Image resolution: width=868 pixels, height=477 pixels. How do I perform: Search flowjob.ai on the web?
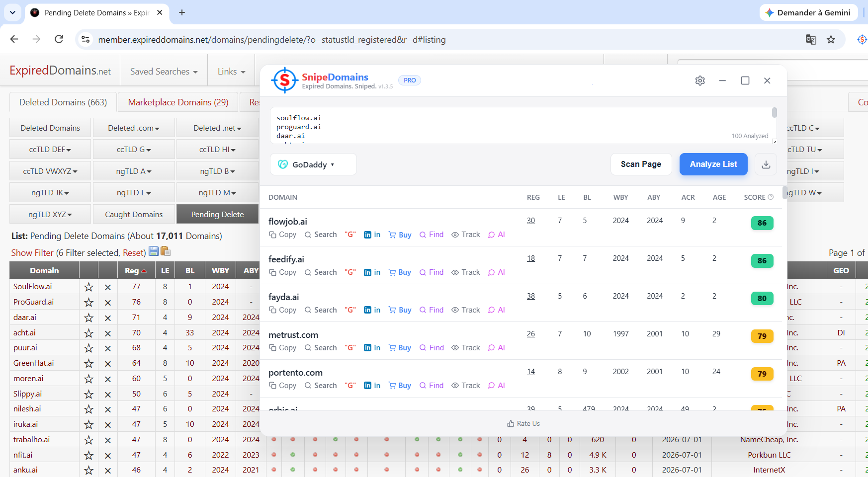point(321,235)
